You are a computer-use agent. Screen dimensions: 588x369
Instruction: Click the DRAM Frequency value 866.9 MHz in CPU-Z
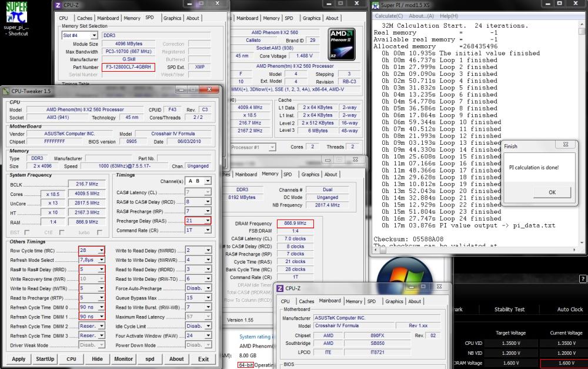[295, 224]
